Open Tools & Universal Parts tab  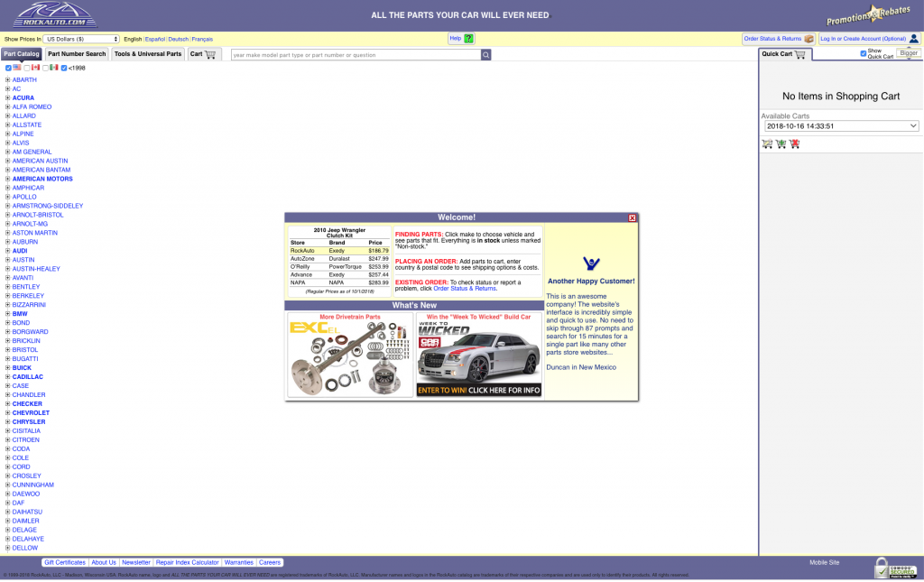[148, 54]
